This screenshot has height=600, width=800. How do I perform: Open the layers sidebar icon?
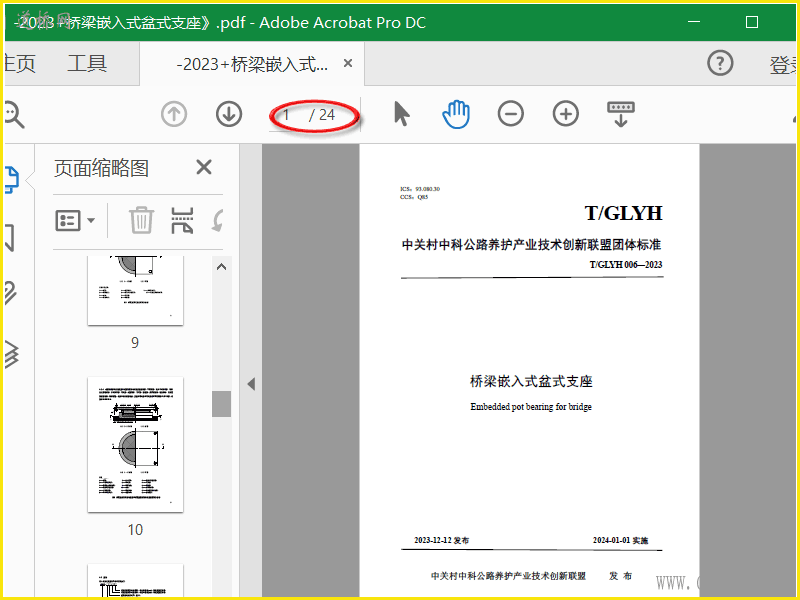12,354
